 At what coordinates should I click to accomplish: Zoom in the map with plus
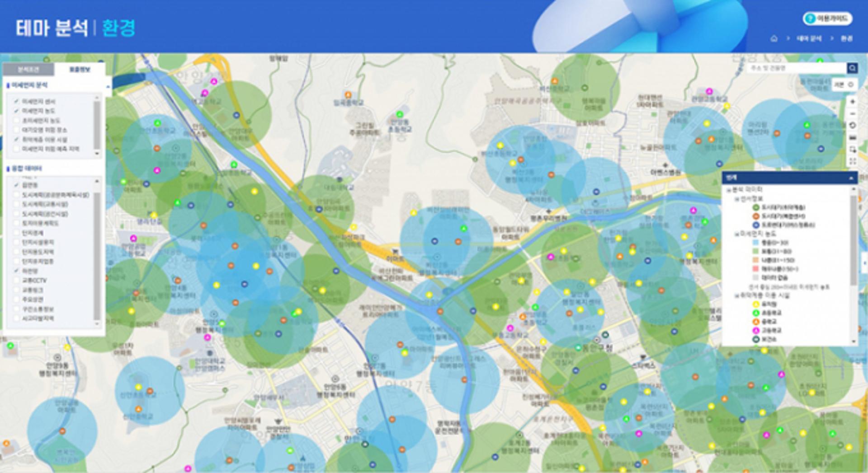(x=853, y=102)
